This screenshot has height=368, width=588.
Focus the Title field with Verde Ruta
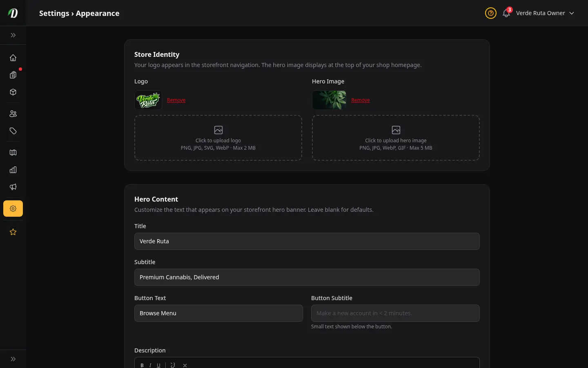[307, 241]
